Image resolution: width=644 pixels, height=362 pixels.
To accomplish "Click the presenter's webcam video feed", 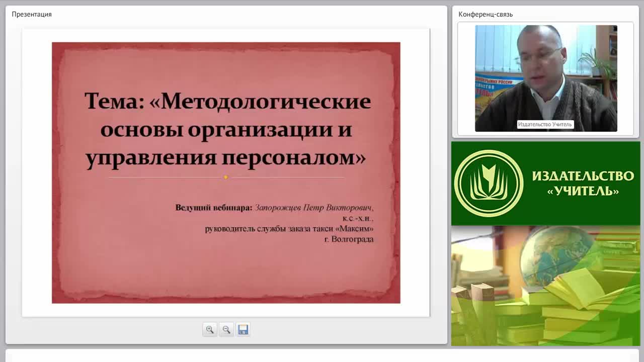I will pos(546,78).
